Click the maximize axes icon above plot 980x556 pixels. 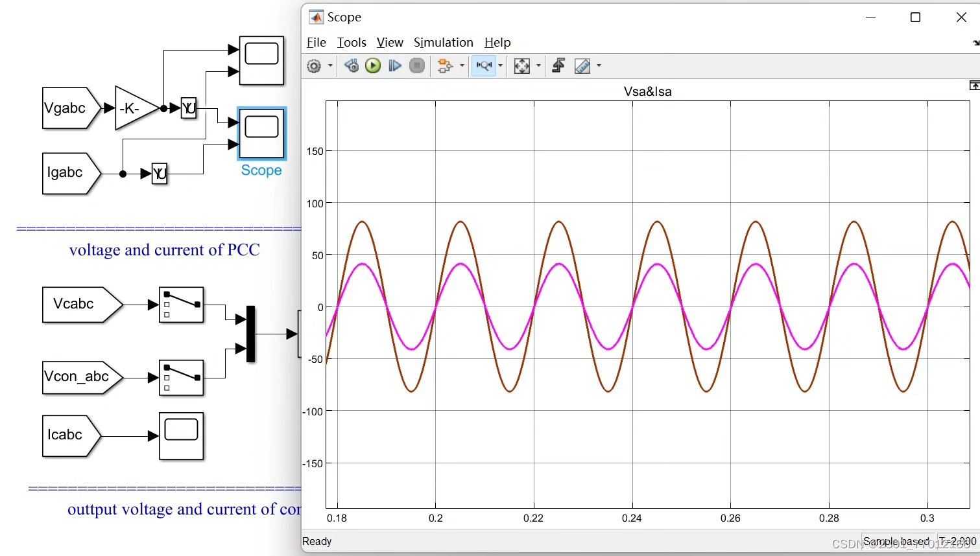pyautogui.click(x=974, y=86)
